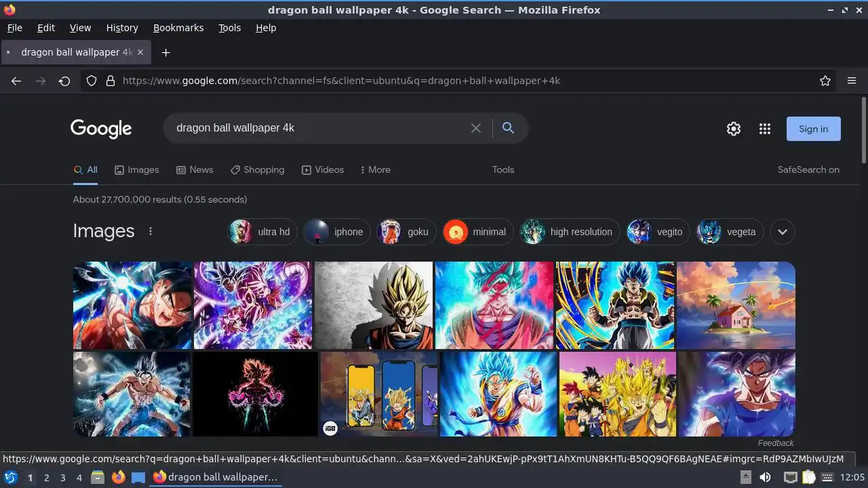Open the phone wallpapers mockup thumbnail
The image size is (868, 488).
[379, 394]
